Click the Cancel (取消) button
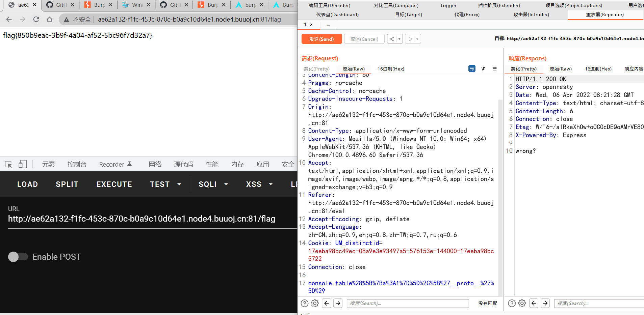 pos(364,39)
